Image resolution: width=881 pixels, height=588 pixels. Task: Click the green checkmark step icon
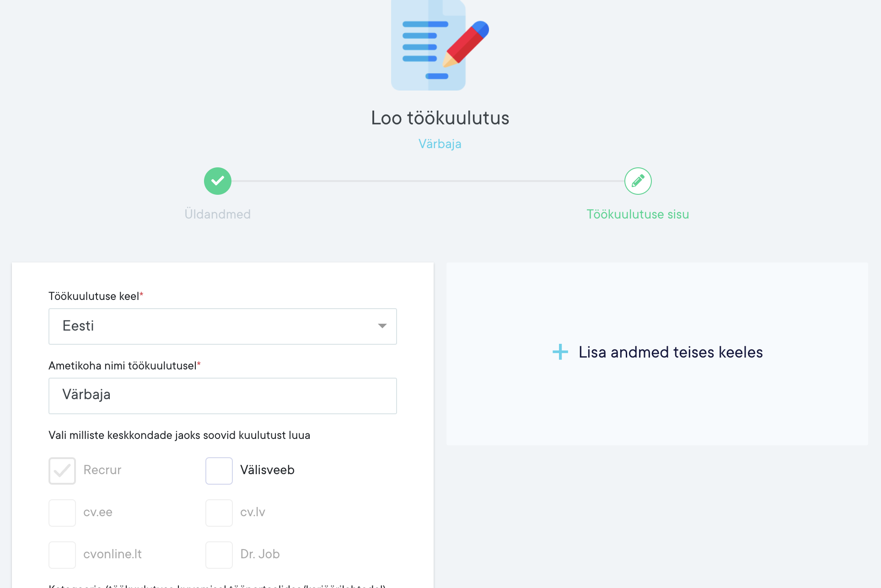tap(218, 181)
